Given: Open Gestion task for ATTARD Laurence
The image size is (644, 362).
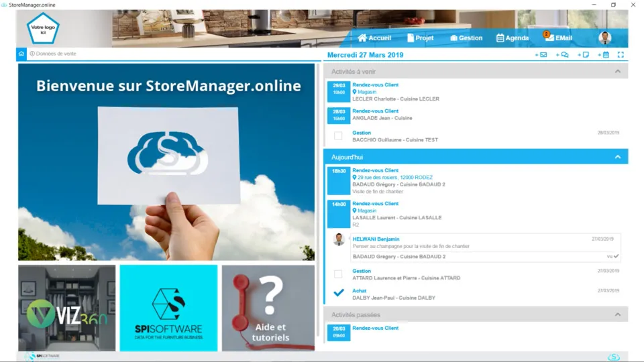Looking at the screenshot, I should pyautogui.click(x=362, y=271).
